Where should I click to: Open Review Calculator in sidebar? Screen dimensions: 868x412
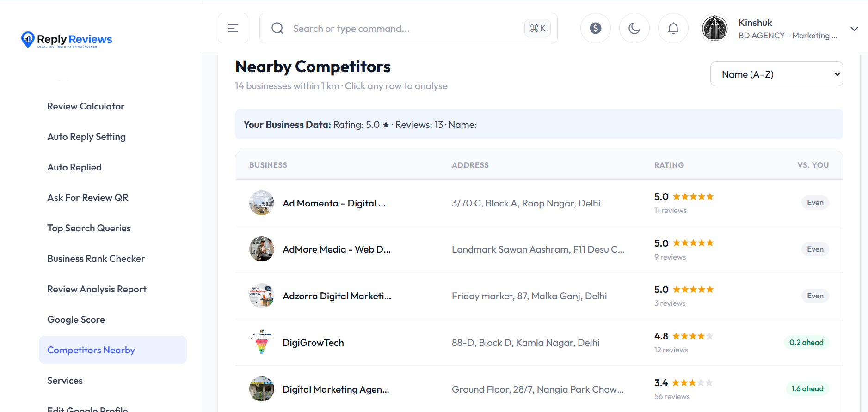click(86, 106)
